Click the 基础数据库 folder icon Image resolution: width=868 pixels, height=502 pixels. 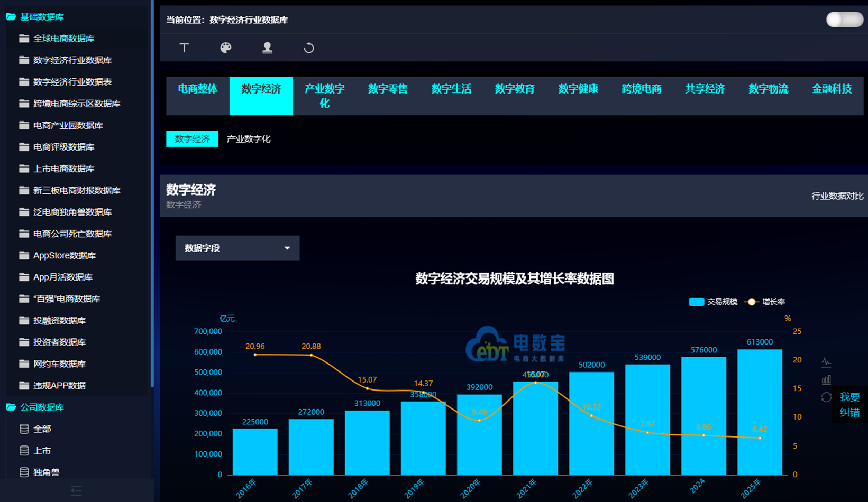(x=10, y=16)
